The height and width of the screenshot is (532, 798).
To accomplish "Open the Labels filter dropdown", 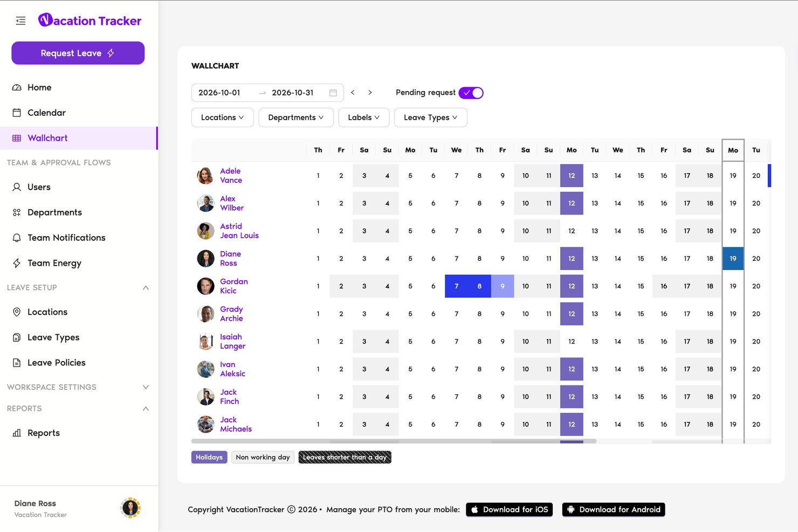I will pos(364,118).
